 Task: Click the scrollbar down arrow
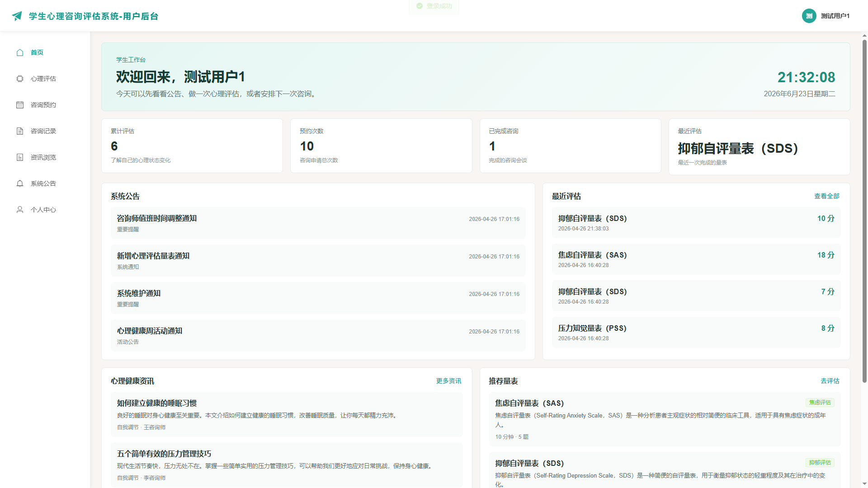click(864, 484)
